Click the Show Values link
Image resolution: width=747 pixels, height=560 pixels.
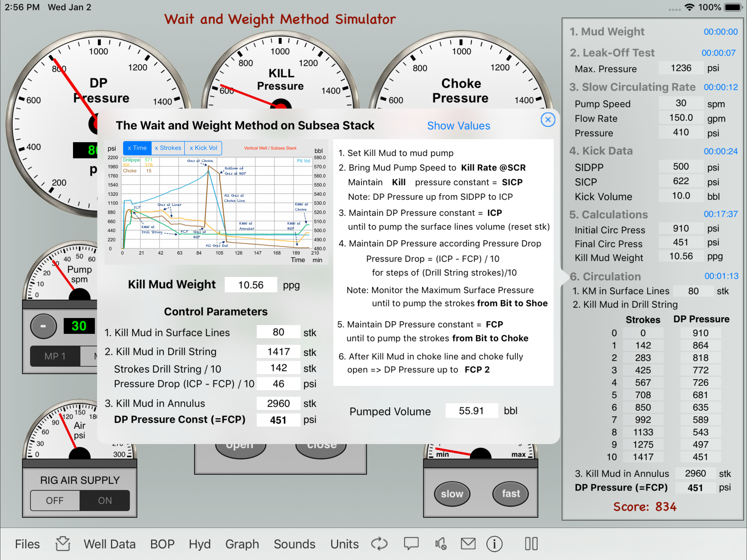pos(458,126)
